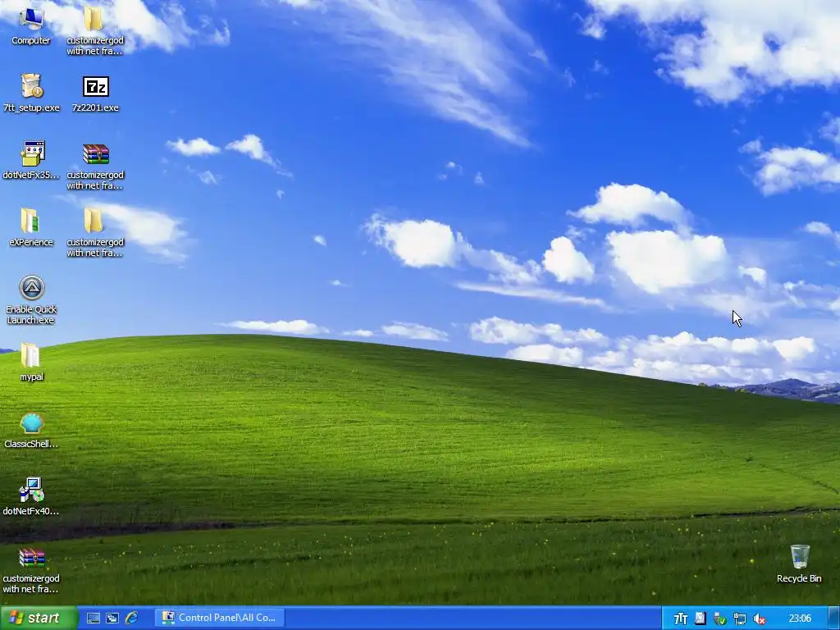Click the Switch between windows quick launch icon
The width and height of the screenshot is (840, 630).
pos(112,619)
